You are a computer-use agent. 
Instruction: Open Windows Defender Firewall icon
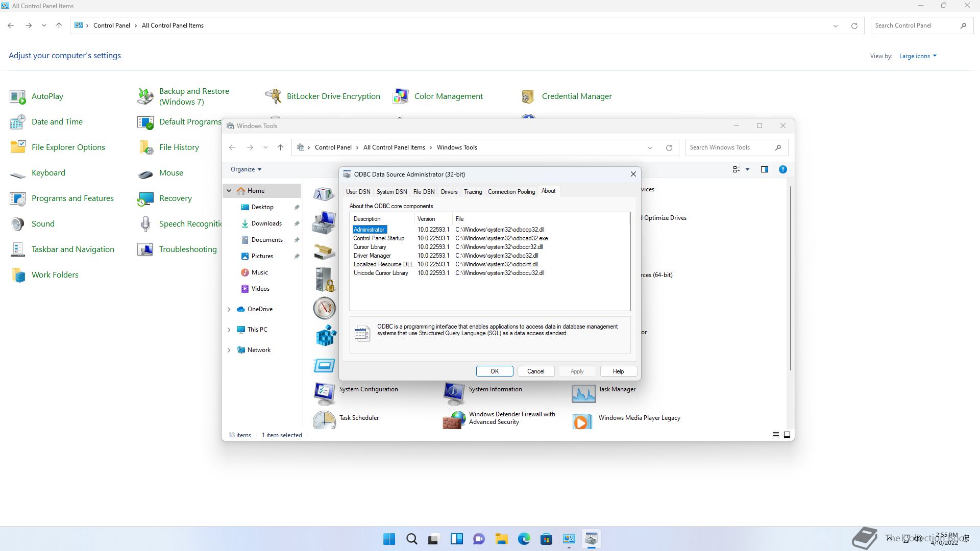(453, 420)
